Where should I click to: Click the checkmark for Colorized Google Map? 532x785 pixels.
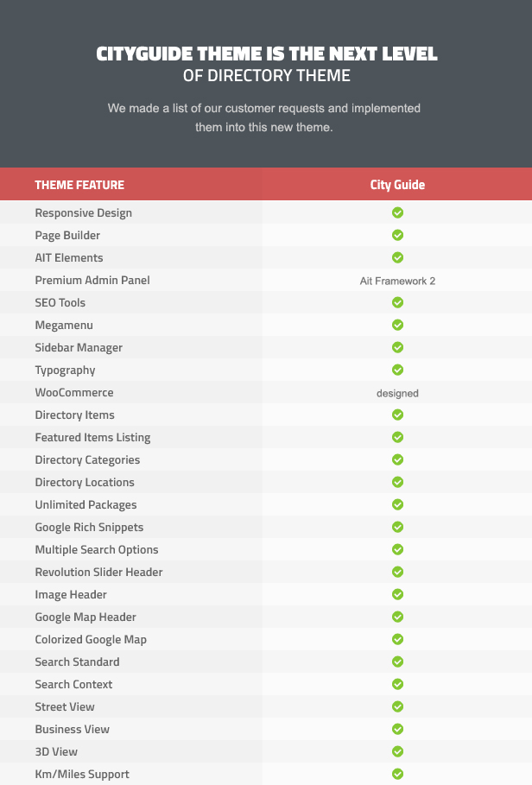pos(397,639)
